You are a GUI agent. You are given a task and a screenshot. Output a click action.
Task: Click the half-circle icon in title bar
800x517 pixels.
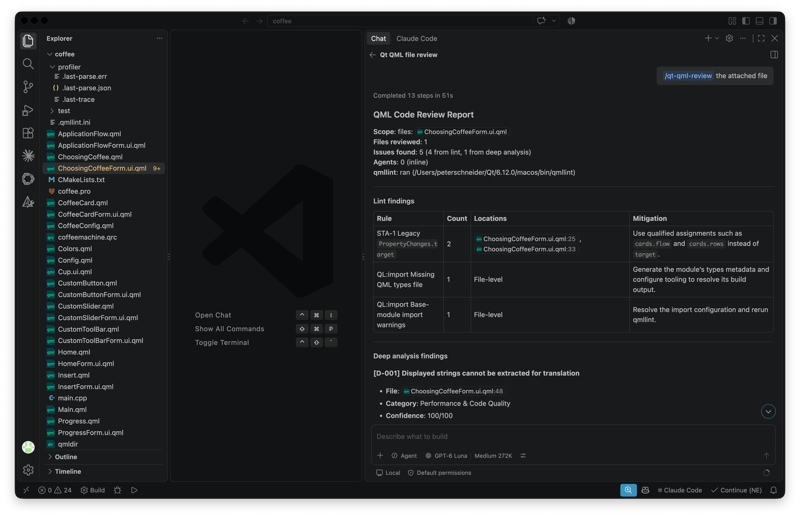(x=571, y=21)
